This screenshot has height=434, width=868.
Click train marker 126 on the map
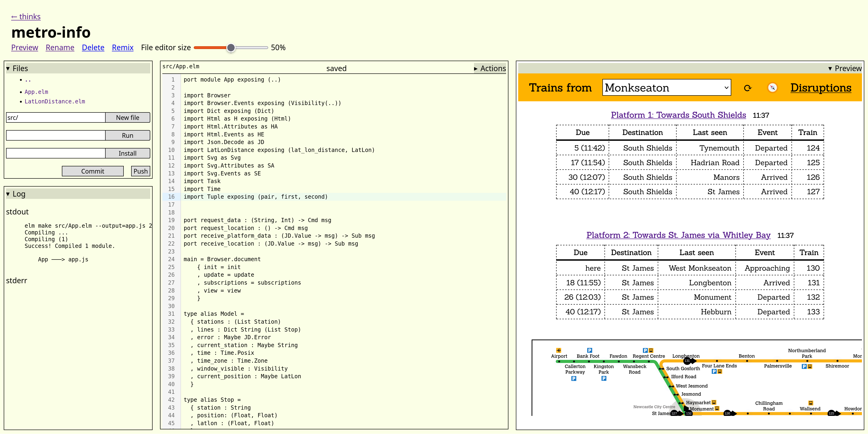pyautogui.click(x=727, y=413)
